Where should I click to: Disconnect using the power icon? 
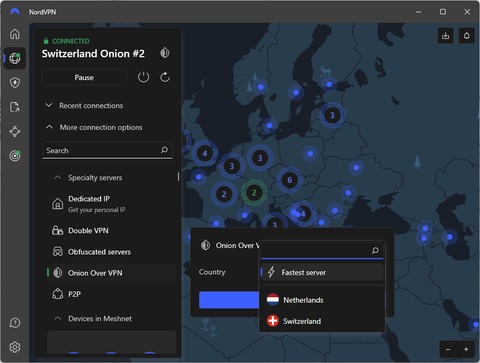[143, 77]
